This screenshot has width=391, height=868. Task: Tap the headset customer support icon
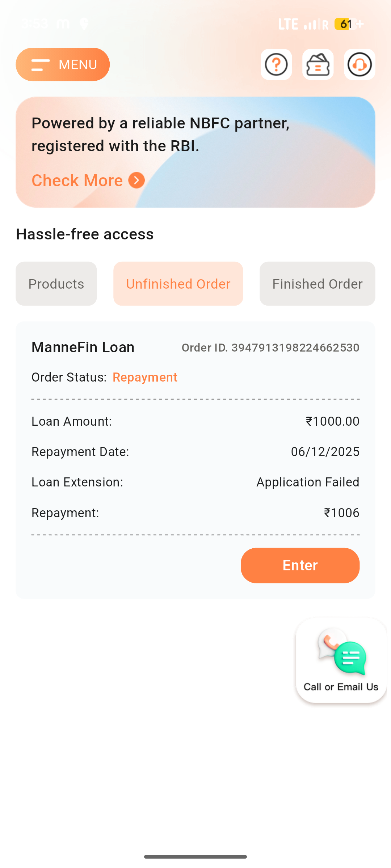tap(360, 64)
